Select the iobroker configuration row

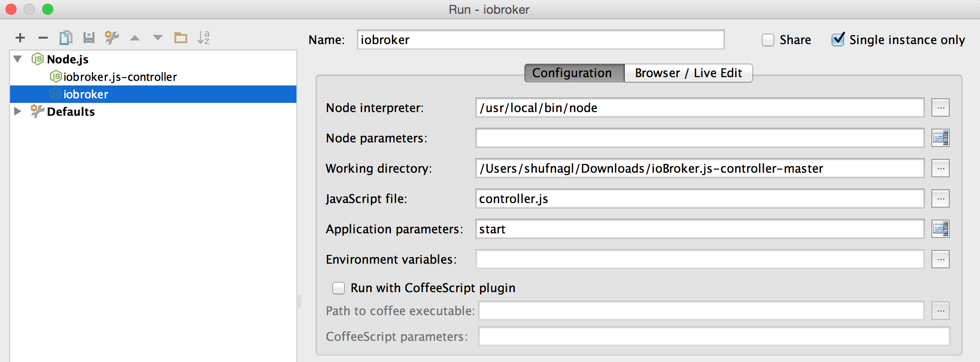pyautogui.click(x=153, y=94)
